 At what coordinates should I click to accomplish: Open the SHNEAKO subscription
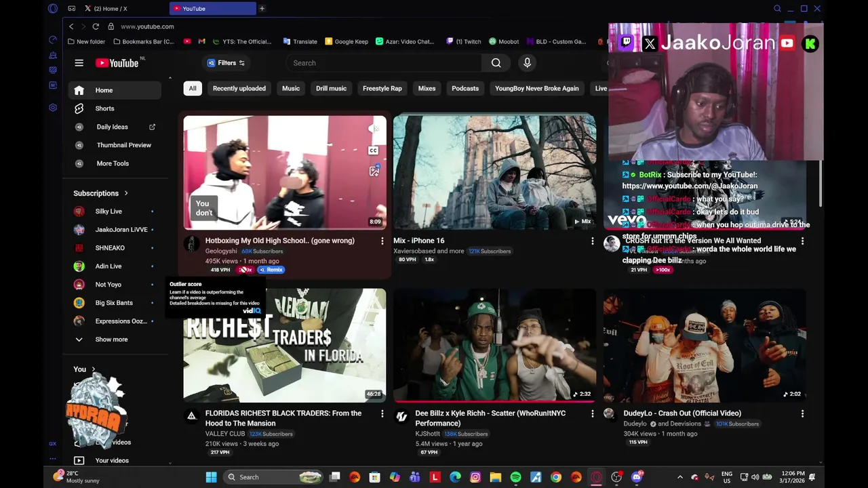[x=115, y=248]
